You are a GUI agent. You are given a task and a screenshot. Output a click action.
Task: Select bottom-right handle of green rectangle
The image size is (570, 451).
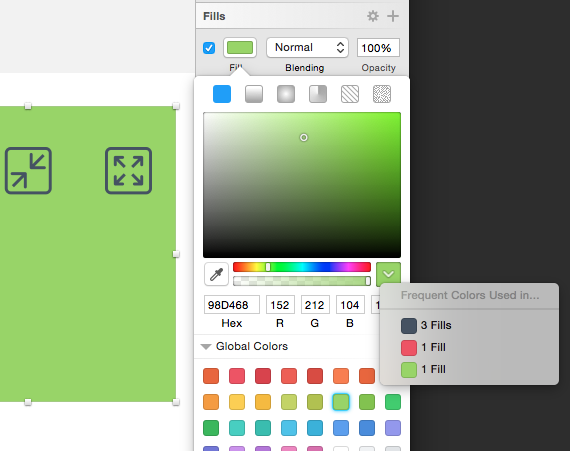176,402
